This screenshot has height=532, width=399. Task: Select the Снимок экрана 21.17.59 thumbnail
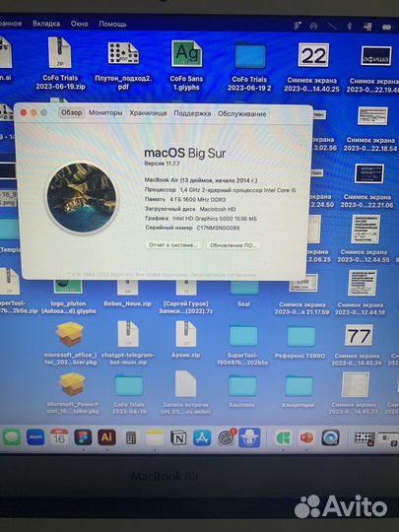303,284
